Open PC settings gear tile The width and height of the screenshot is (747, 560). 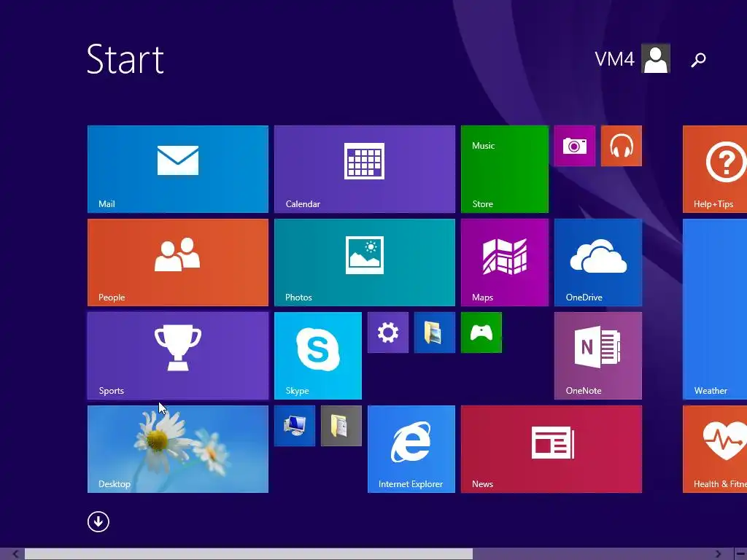[x=388, y=332]
